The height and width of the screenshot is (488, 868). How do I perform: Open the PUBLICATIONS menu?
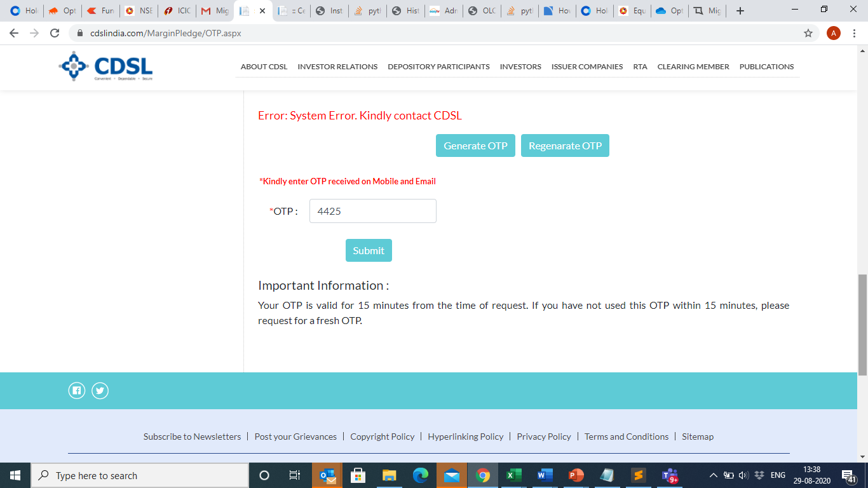(x=766, y=67)
